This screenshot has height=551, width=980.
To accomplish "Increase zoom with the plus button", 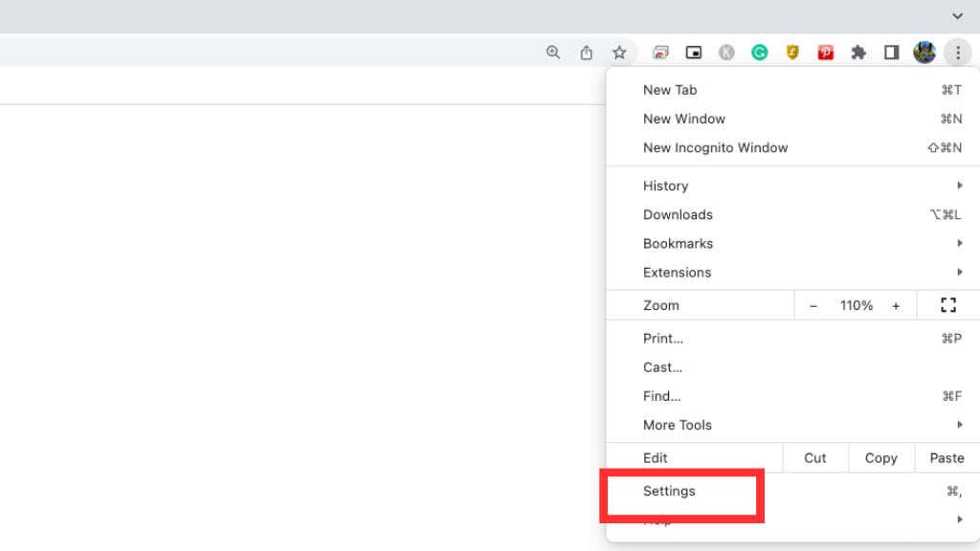I will tap(896, 305).
